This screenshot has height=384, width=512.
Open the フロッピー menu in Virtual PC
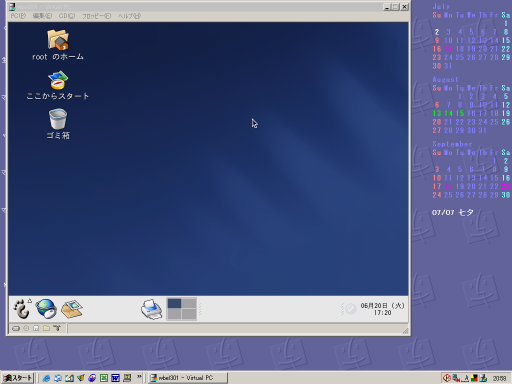96,16
